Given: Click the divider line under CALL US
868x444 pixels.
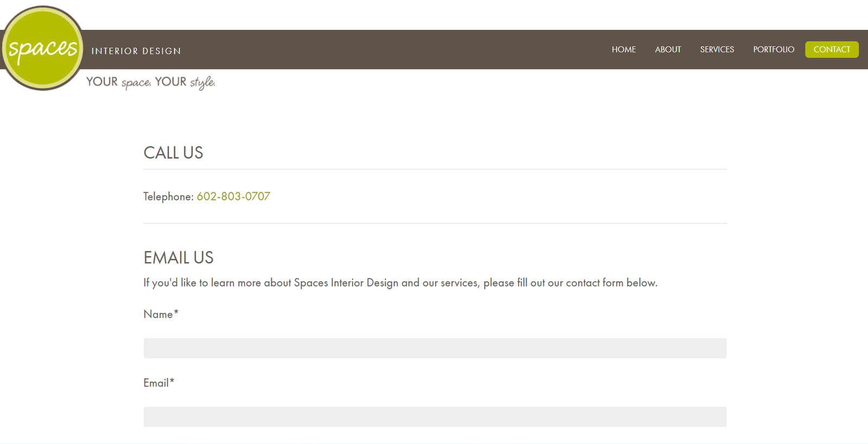Looking at the screenshot, I should 435,169.
